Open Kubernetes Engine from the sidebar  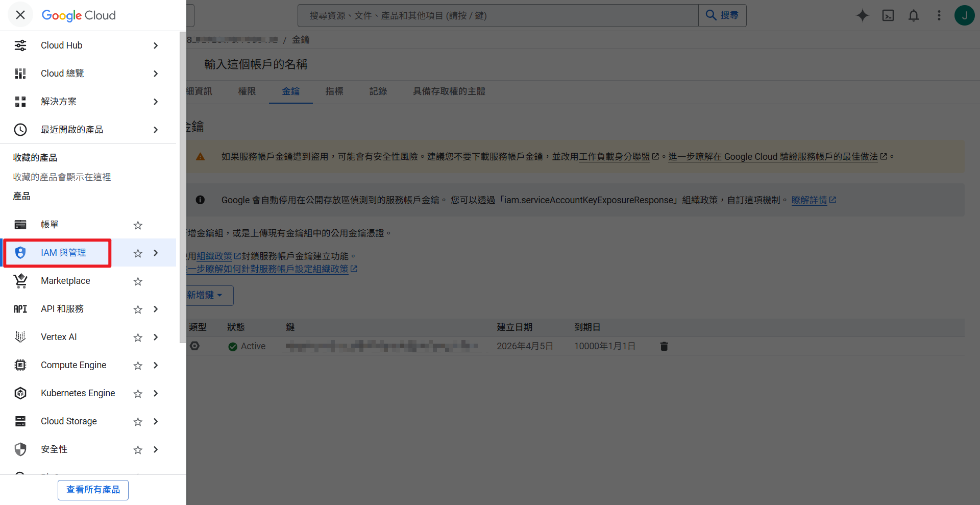[x=78, y=393]
